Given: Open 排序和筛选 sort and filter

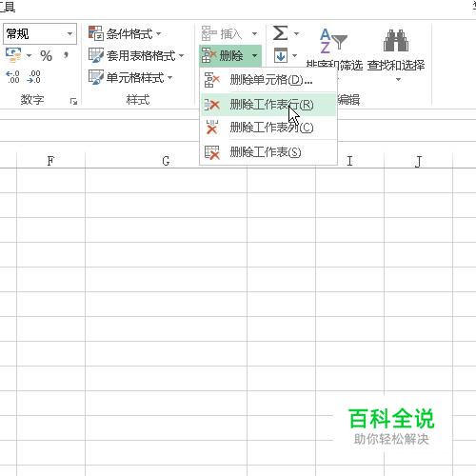Looking at the screenshot, I should (x=334, y=50).
